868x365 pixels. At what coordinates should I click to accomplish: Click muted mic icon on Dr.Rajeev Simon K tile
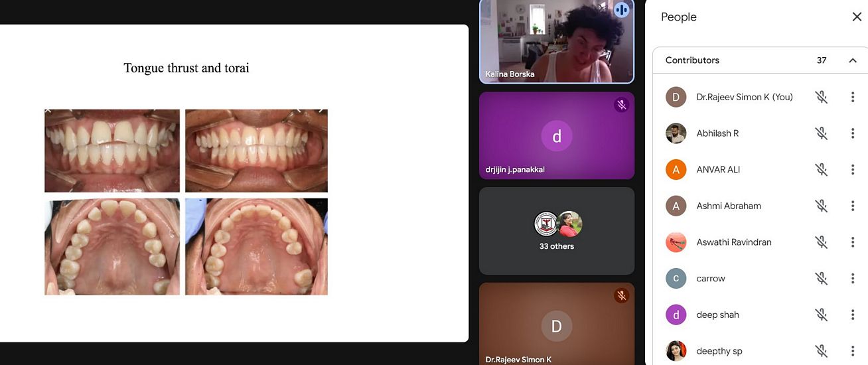coord(621,295)
